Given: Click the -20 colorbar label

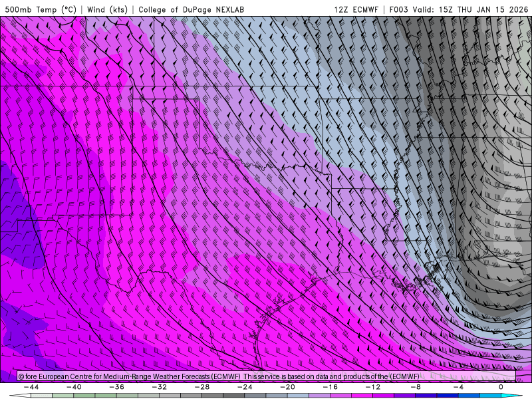Looking at the screenshot, I should 288,387.
